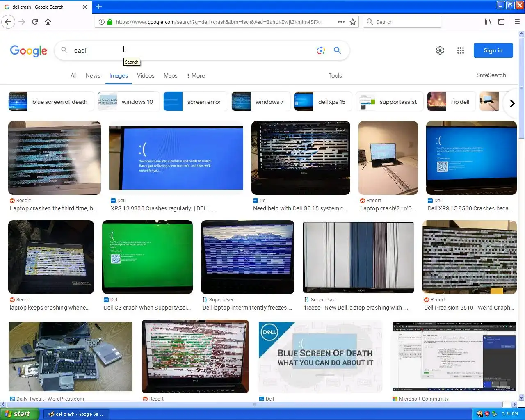This screenshot has height=420, width=525.
Task: Click the taskbar clock showing 9:34 PM
Action: point(510,414)
